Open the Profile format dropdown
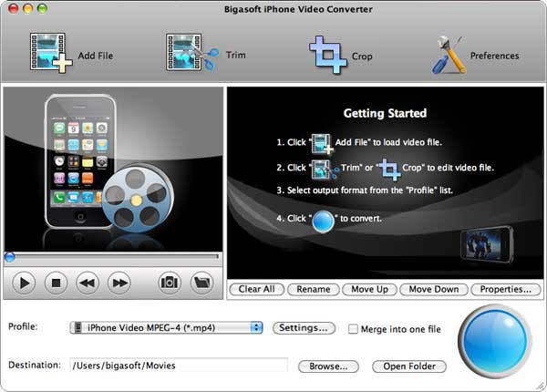 166,327
